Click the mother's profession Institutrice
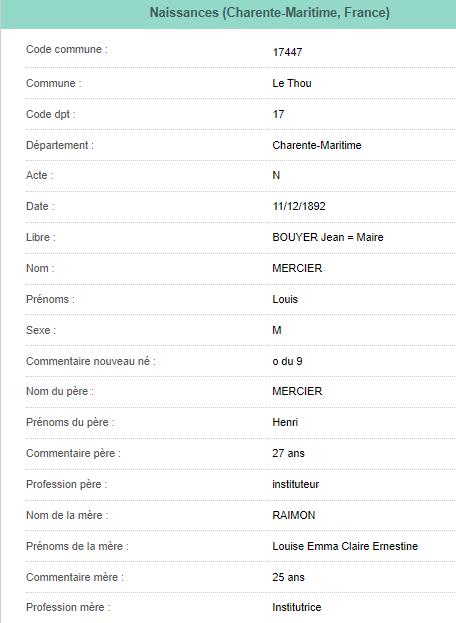Screen dimensions: 456x623 pyautogui.click(x=297, y=607)
